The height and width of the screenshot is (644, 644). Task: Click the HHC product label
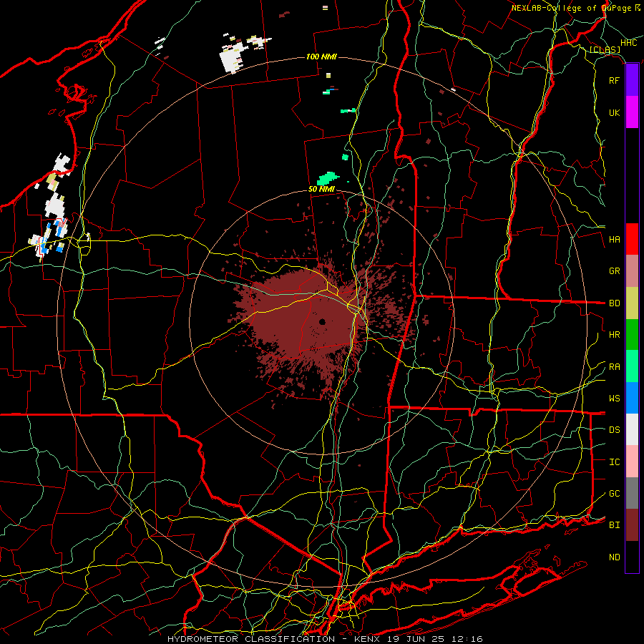click(x=629, y=43)
